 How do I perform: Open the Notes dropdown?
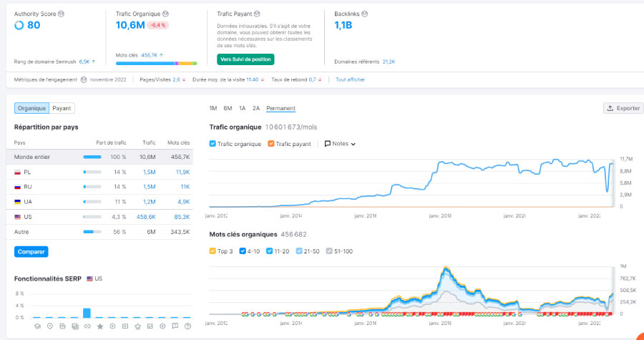(x=340, y=144)
